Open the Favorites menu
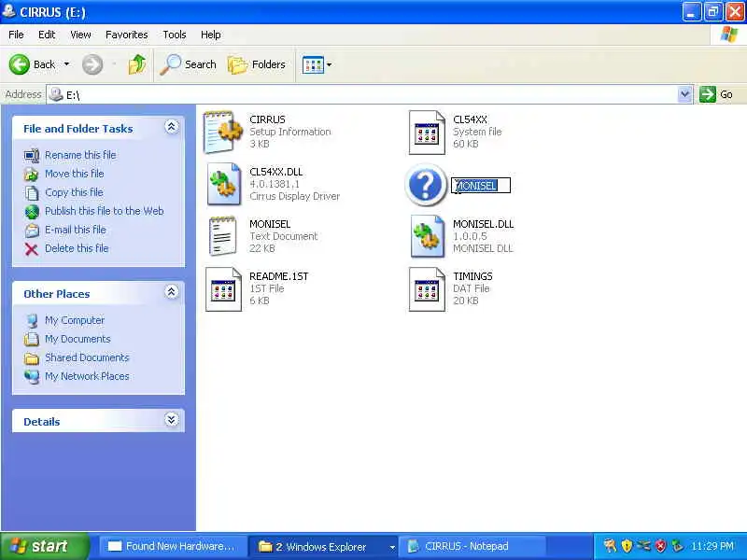 (126, 35)
